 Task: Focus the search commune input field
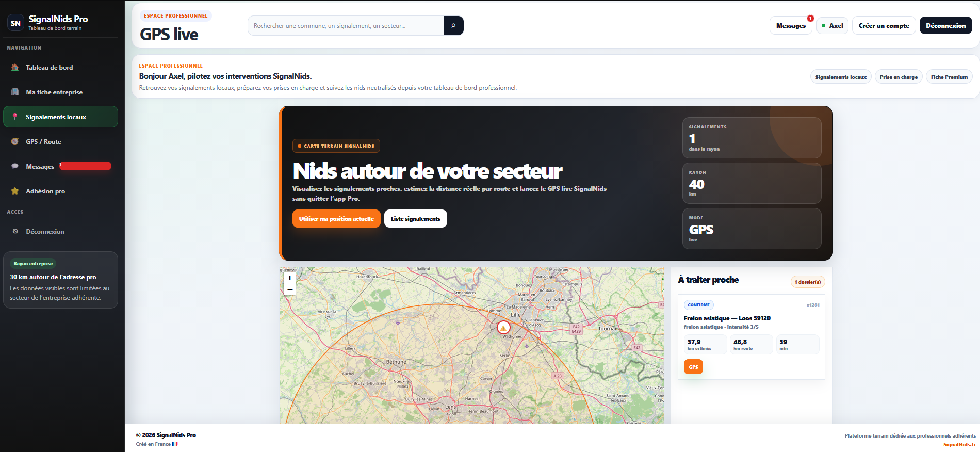click(346, 25)
